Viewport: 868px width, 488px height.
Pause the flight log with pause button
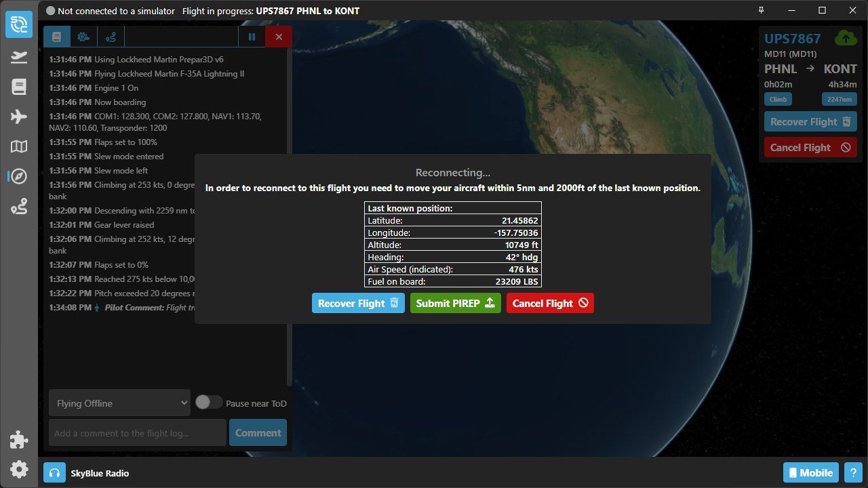[252, 37]
